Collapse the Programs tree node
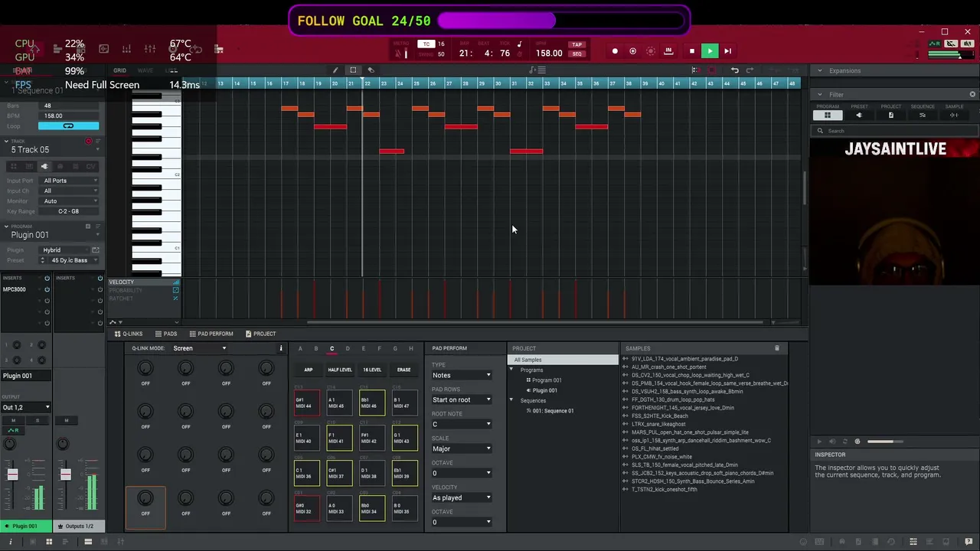 [511, 370]
